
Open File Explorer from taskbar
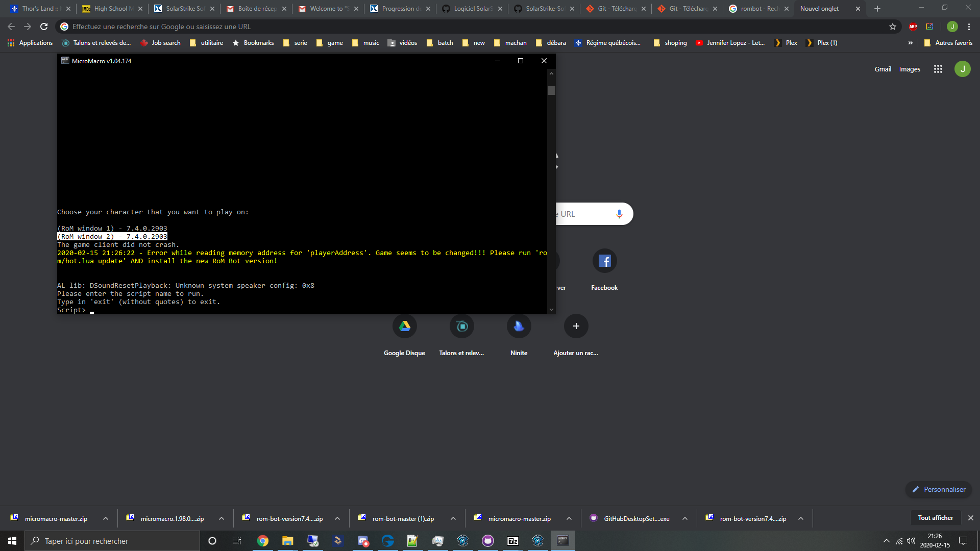287,541
